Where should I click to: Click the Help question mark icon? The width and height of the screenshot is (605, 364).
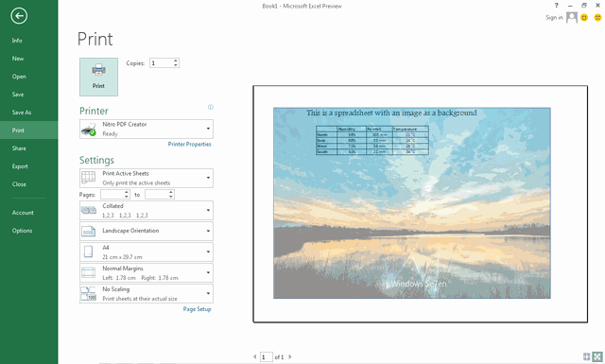(556, 6)
